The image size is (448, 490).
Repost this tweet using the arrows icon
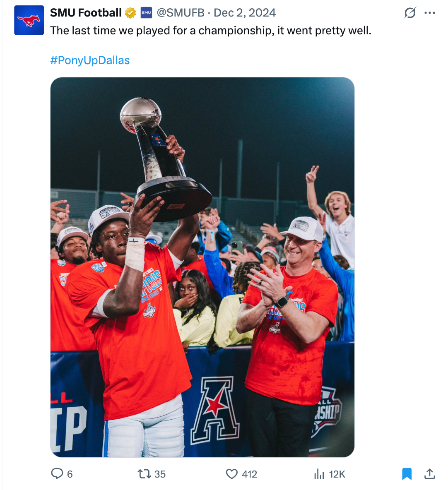144,473
